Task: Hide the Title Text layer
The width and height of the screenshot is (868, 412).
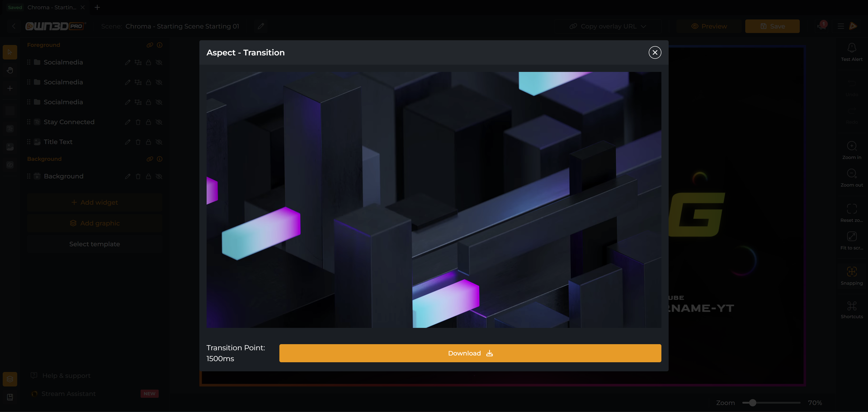Action: 159,142
